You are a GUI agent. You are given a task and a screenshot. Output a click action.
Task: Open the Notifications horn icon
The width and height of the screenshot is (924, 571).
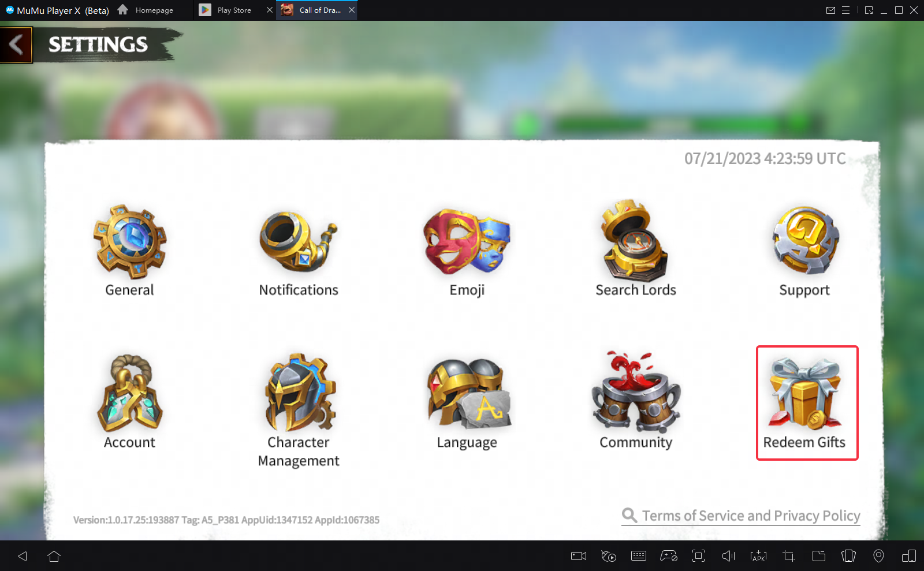pyautogui.click(x=298, y=241)
